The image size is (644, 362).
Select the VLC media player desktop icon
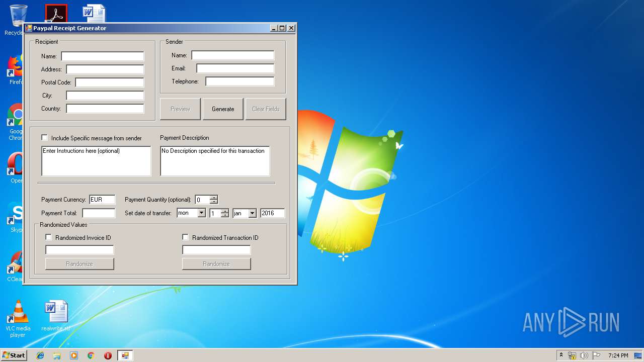tap(18, 319)
